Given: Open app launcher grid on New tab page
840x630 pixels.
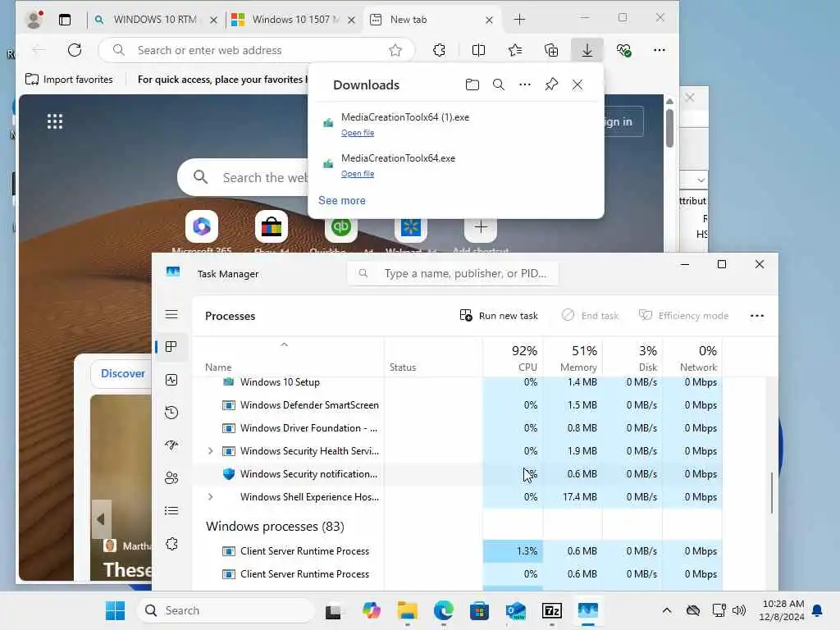Looking at the screenshot, I should coord(55,121).
